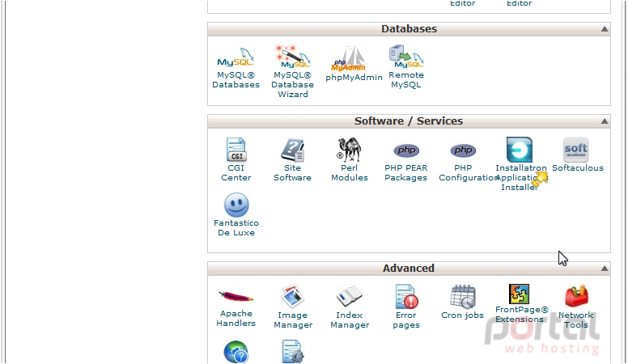Open the Network Tools toolbox icon
628x364 pixels.
point(576,296)
